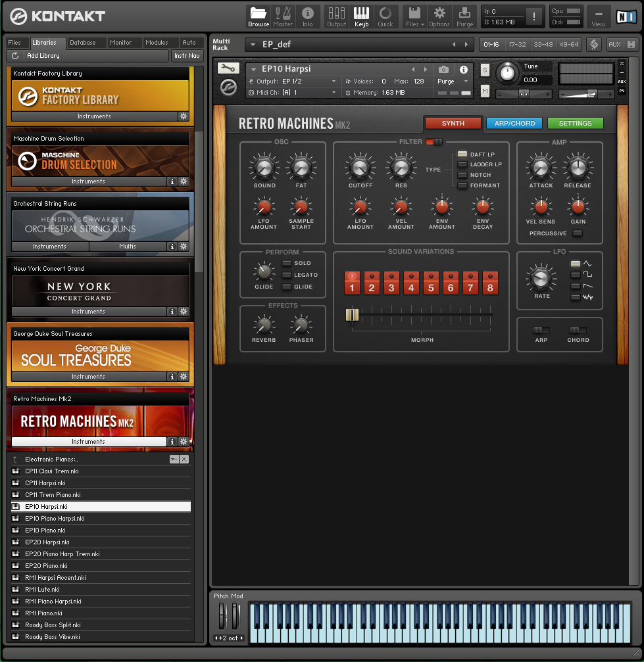This screenshot has width=644, height=662.
Task: Open Retro Machines Mk2 gear options
Action: [x=184, y=442]
